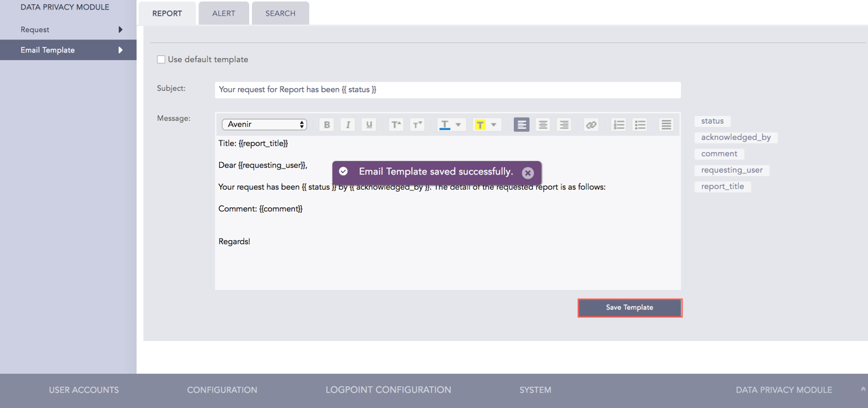Image resolution: width=868 pixels, height=408 pixels.
Task: Click the Save Template button
Action: click(629, 307)
